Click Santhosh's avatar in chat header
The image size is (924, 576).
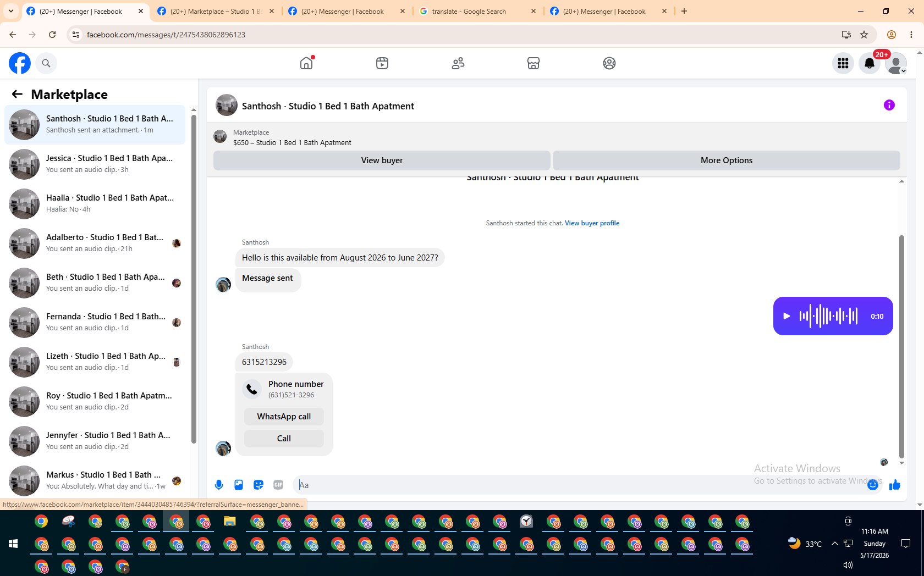click(x=227, y=105)
